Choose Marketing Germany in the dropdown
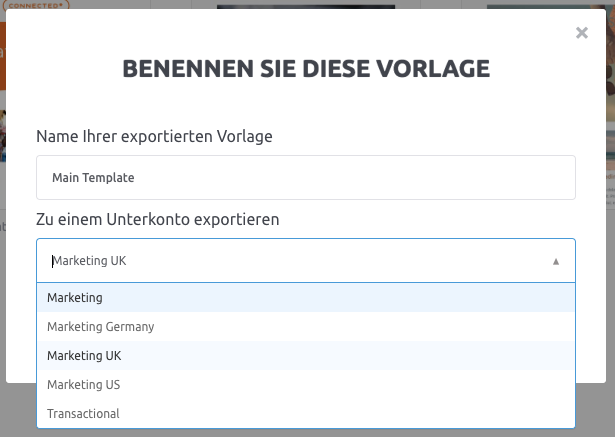 306,327
